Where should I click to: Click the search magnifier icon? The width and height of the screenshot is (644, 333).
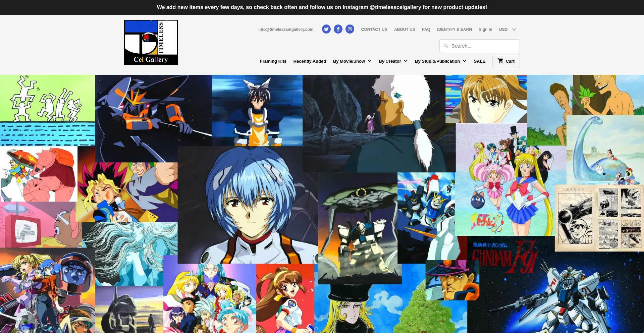pos(446,46)
